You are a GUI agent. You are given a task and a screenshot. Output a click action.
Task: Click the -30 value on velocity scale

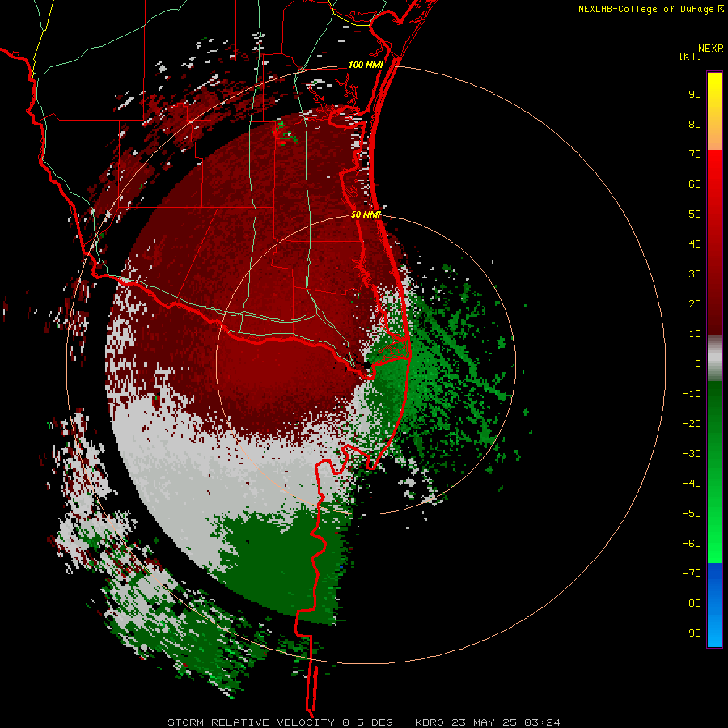[x=692, y=454]
